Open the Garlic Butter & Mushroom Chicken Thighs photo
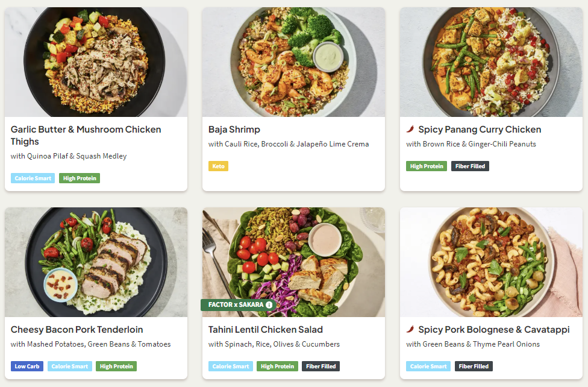Image resolution: width=588 pixels, height=387 pixels. click(96, 62)
